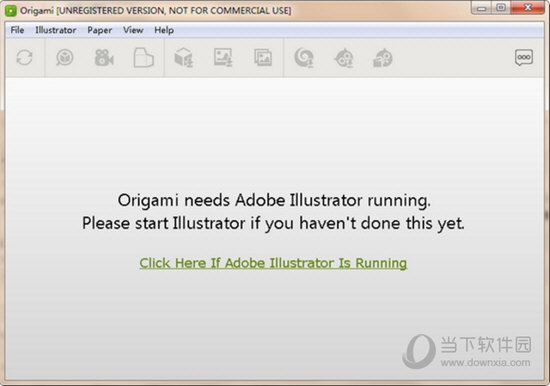This screenshot has width=550, height=386.
Task: Click the box with download arrow icon
Action: [184, 58]
